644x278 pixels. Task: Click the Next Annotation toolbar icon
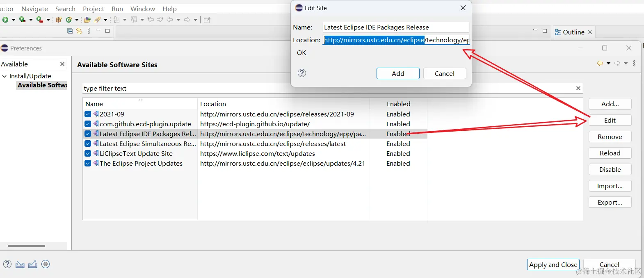pyautogui.click(x=116, y=20)
